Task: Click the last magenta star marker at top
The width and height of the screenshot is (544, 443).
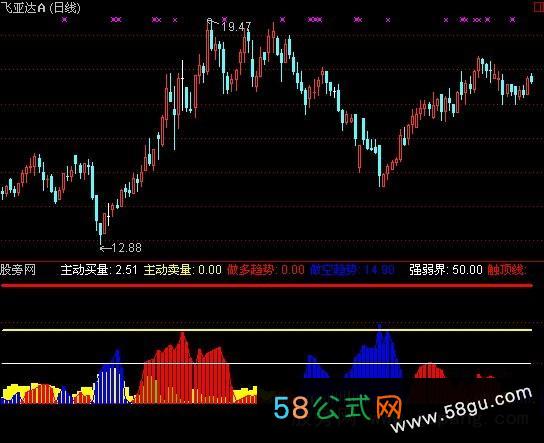Action: [x=512, y=20]
